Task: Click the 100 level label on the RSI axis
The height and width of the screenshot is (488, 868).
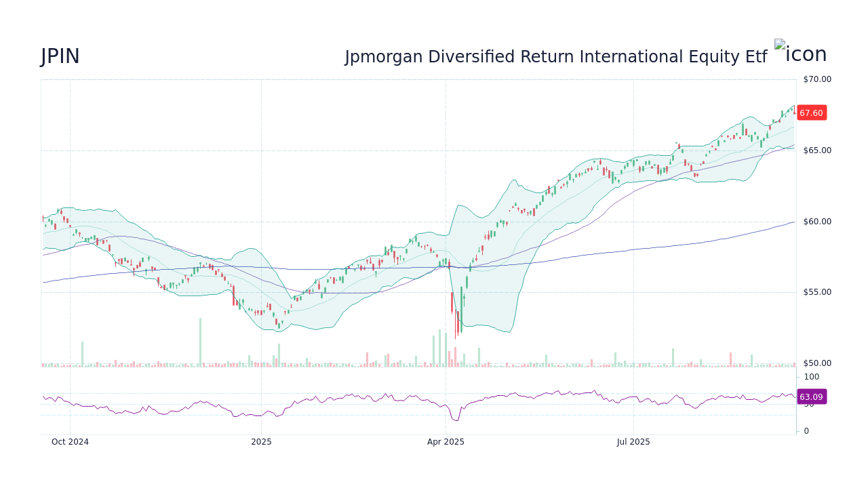Action: point(812,377)
